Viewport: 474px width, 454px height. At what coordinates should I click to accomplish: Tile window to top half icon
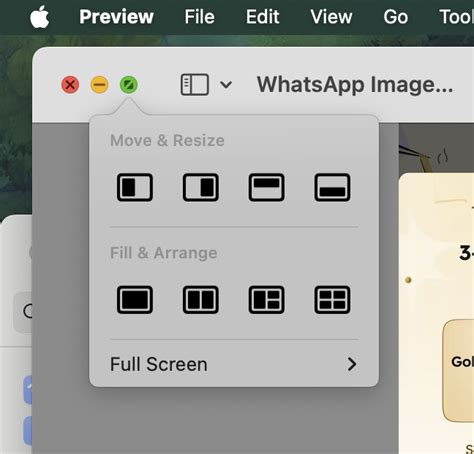(x=266, y=187)
